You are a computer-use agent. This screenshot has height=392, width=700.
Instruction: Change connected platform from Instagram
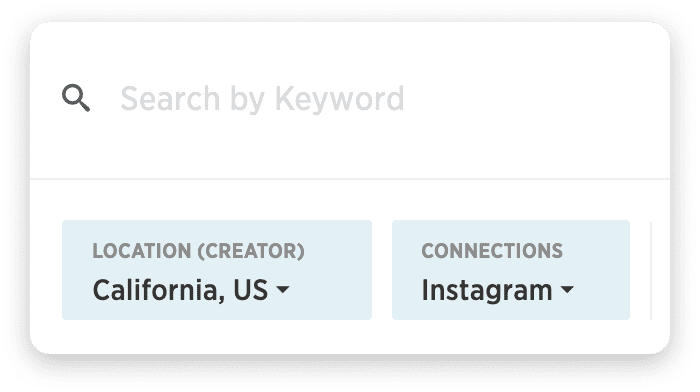point(511,270)
